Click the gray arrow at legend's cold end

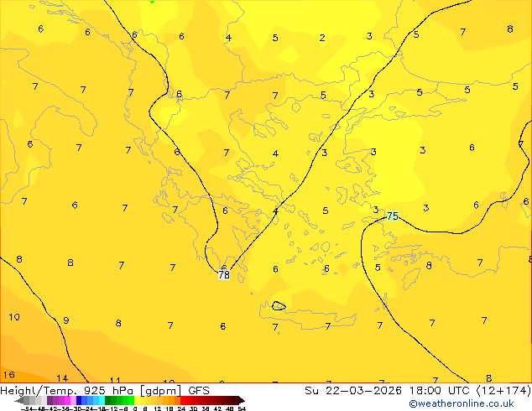point(19,401)
